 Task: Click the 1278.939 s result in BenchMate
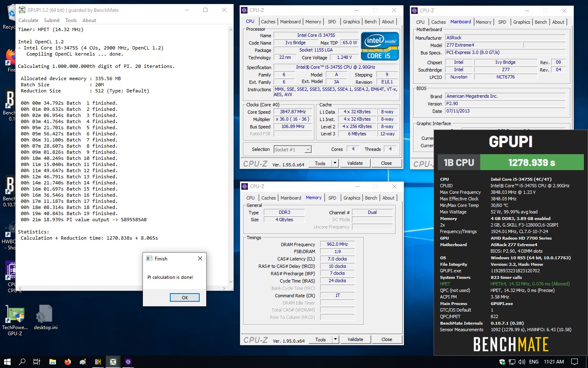pyautogui.click(x=532, y=162)
